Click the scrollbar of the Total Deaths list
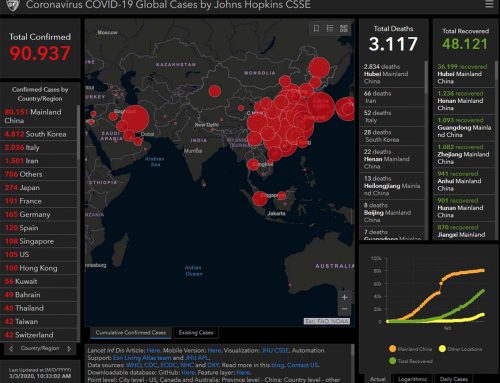Viewport: 500px width, 383px height. point(426,77)
